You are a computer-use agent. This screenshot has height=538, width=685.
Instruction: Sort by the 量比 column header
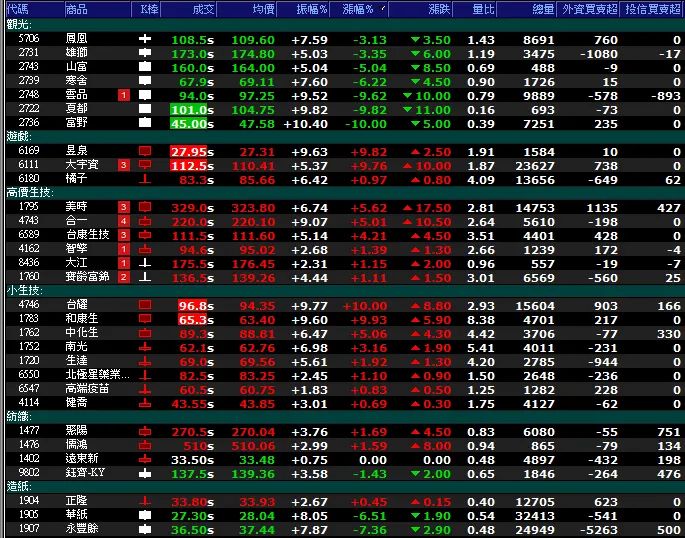(x=474, y=9)
